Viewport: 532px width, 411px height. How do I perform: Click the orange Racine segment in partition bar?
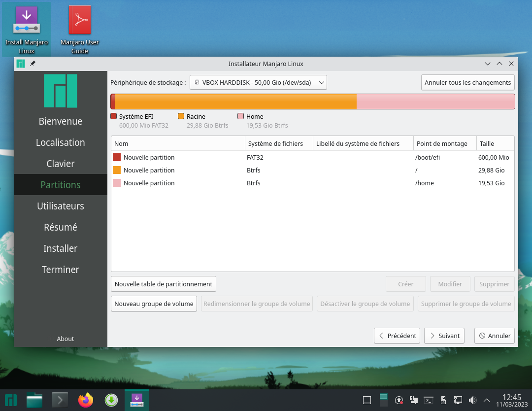(235, 102)
